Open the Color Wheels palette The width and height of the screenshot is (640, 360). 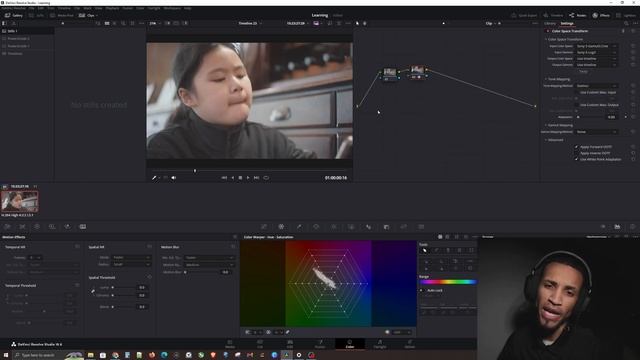(x=37, y=227)
